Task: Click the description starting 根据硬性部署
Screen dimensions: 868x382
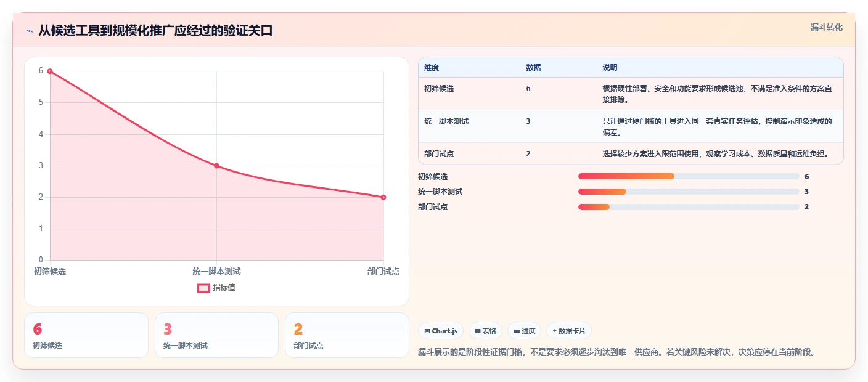Action: (x=717, y=94)
